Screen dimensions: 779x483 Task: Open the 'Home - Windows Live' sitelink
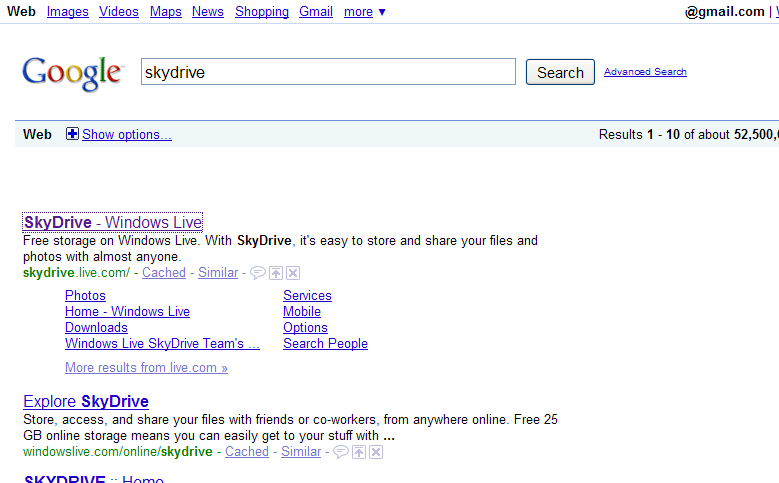pos(127,311)
